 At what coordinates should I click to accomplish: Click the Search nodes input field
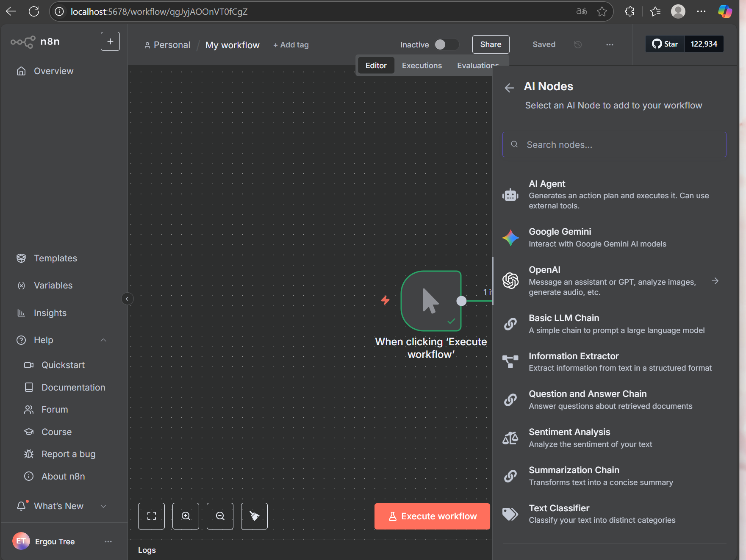(x=614, y=144)
